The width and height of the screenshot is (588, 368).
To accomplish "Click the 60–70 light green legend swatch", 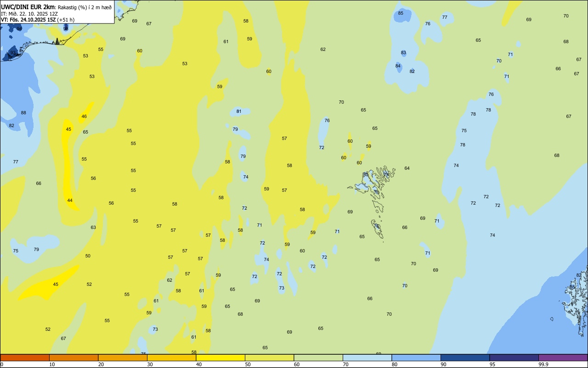I will (x=318, y=357).
